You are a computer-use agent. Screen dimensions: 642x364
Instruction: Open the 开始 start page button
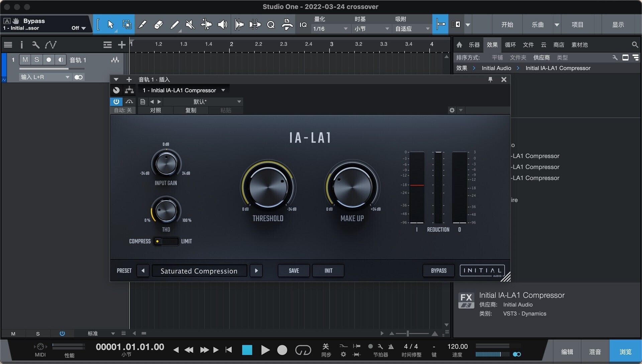507,24
